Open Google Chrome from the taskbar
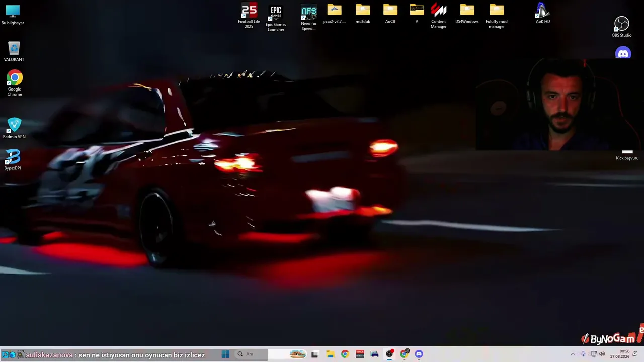 345,354
